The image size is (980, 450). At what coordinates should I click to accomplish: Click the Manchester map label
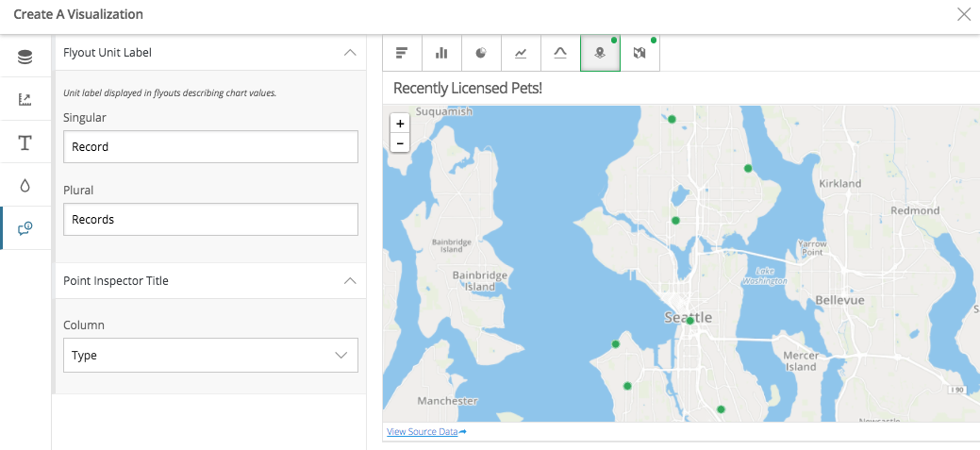447,401
